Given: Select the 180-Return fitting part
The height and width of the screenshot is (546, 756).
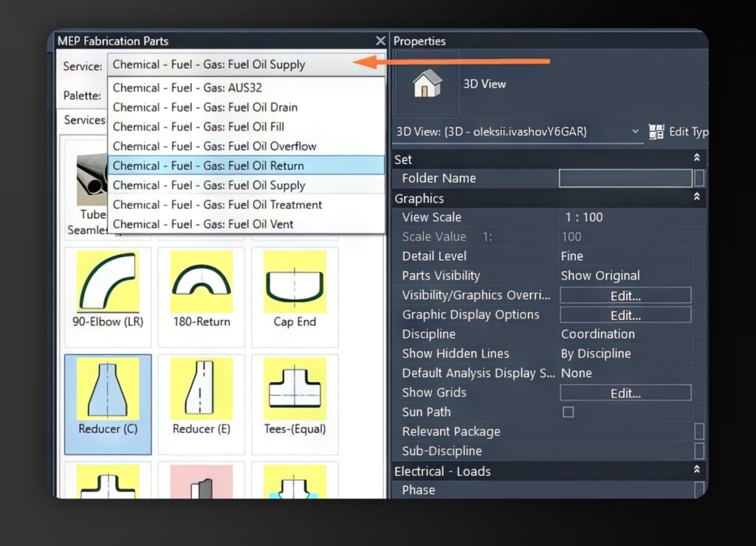Looking at the screenshot, I should (202, 296).
